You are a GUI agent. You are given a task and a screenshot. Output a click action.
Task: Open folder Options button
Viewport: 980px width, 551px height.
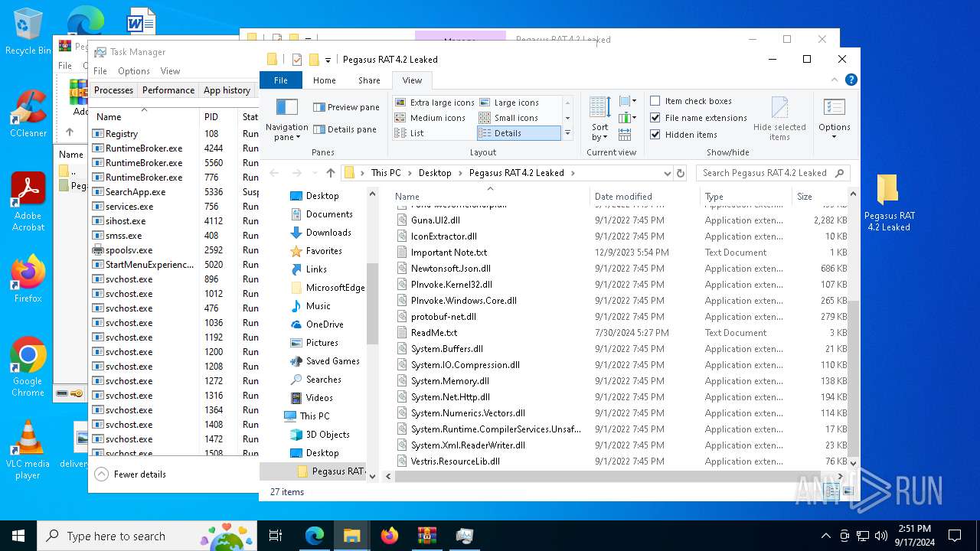click(834, 119)
